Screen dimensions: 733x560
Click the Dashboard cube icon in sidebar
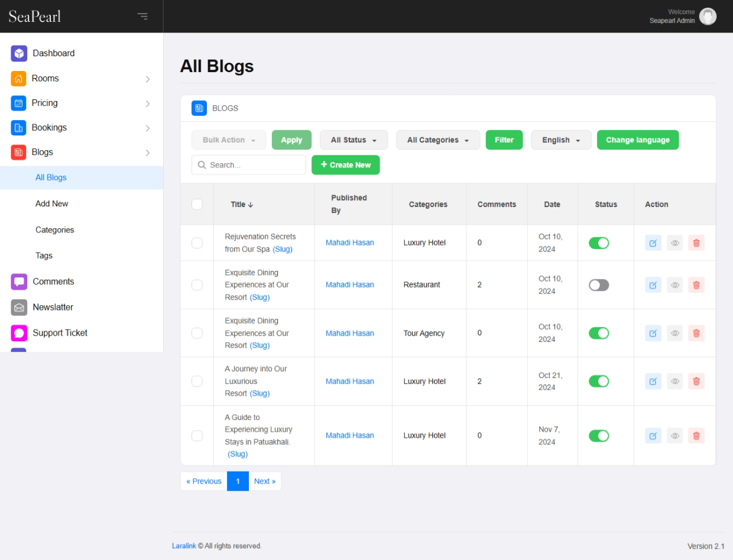(20, 53)
